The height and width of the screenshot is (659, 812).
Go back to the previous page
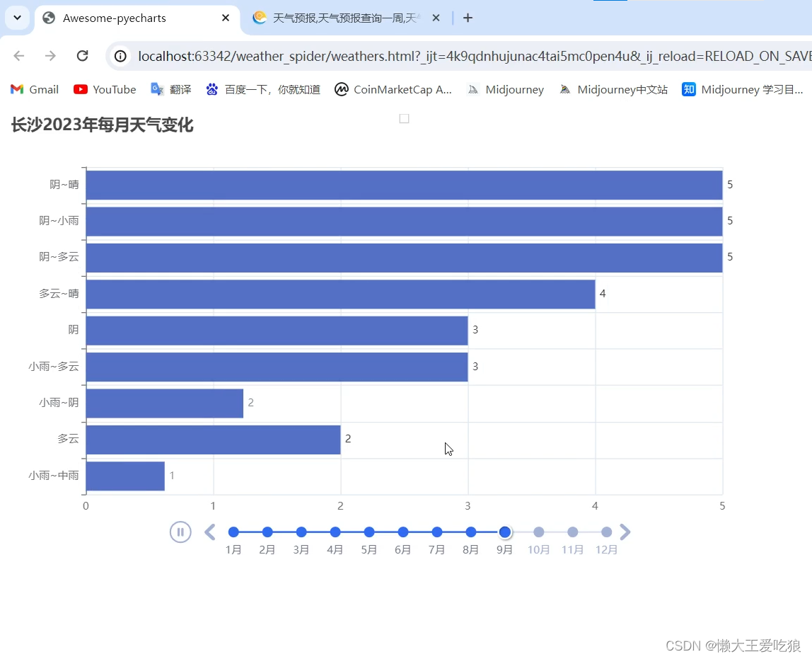(19, 55)
